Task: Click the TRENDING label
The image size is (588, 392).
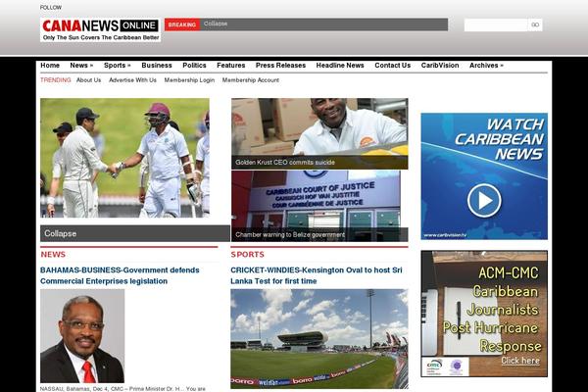Action: [55, 80]
